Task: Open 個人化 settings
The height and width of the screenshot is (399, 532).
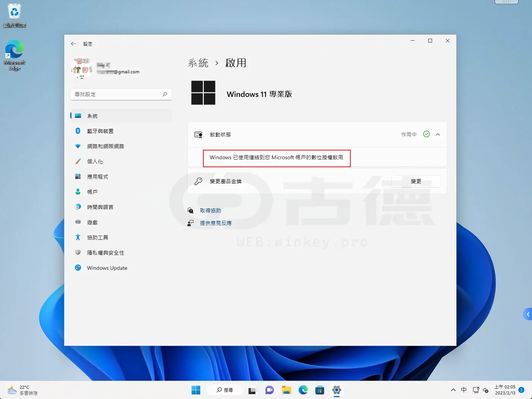Action: pyautogui.click(x=121, y=161)
